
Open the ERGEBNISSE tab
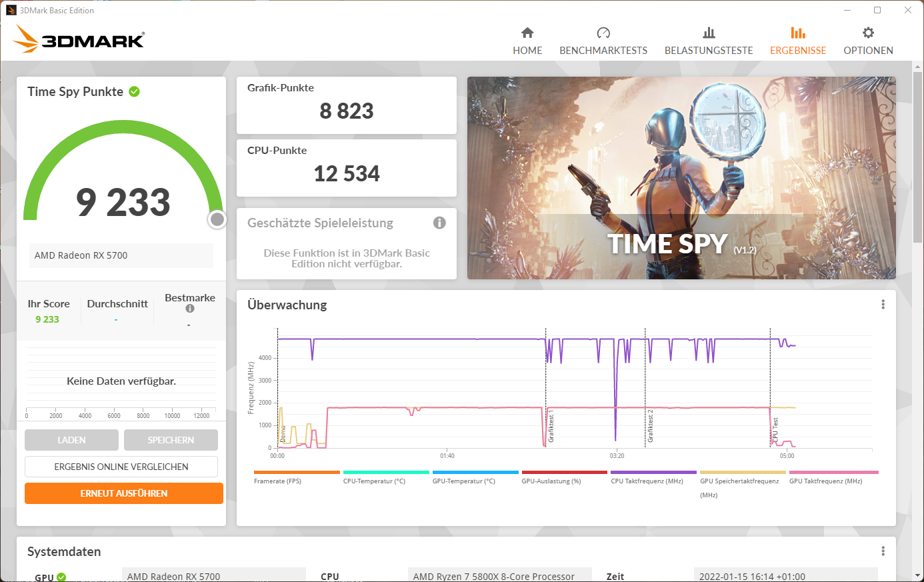pos(798,41)
